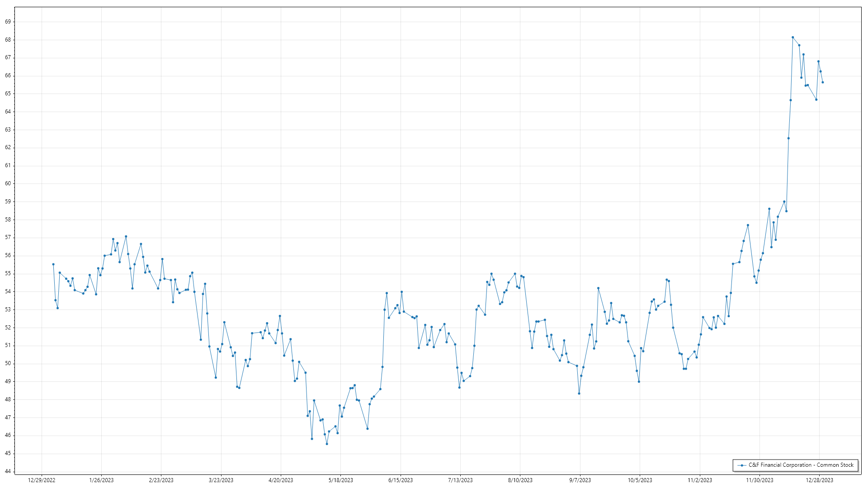
Task: Click the 1/26/2023 x-axis date label
Action: 101,480
